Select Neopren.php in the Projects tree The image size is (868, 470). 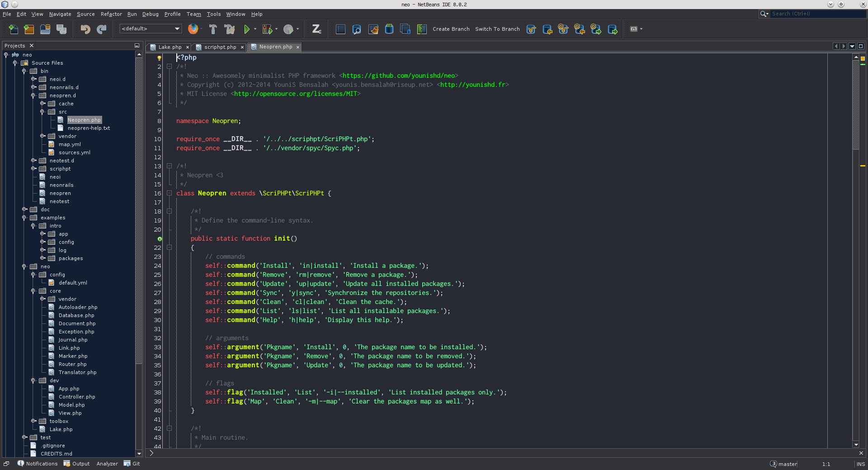click(x=84, y=120)
